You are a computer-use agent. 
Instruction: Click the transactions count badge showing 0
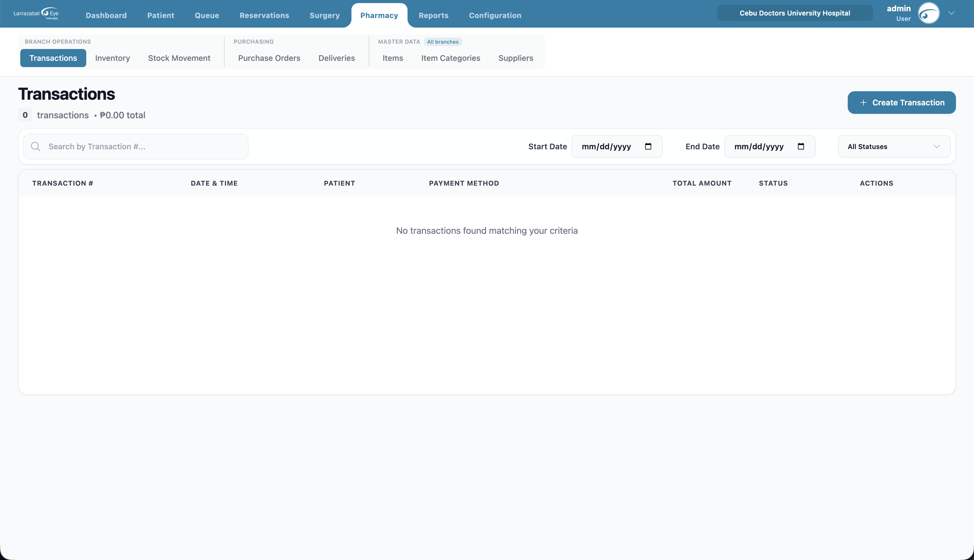(x=25, y=115)
